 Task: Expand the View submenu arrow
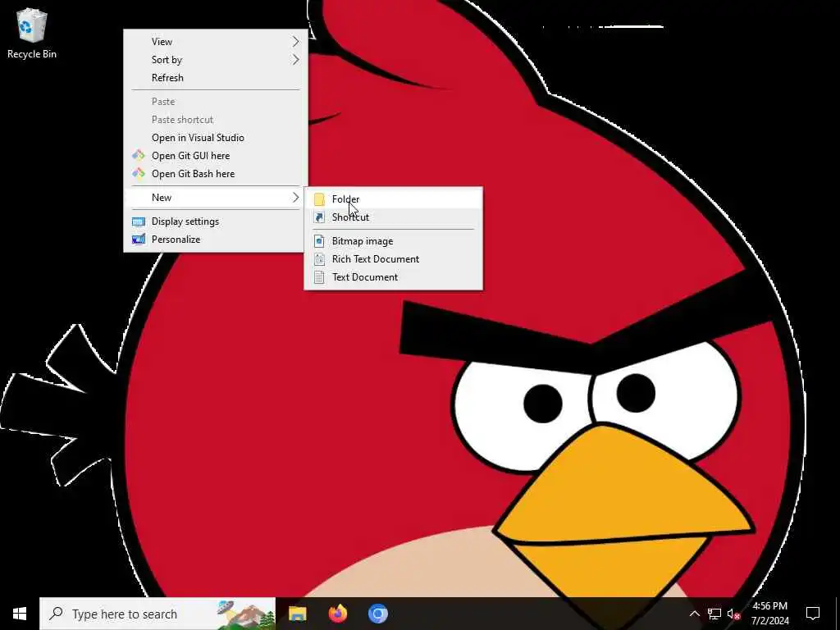(x=295, y=41)
